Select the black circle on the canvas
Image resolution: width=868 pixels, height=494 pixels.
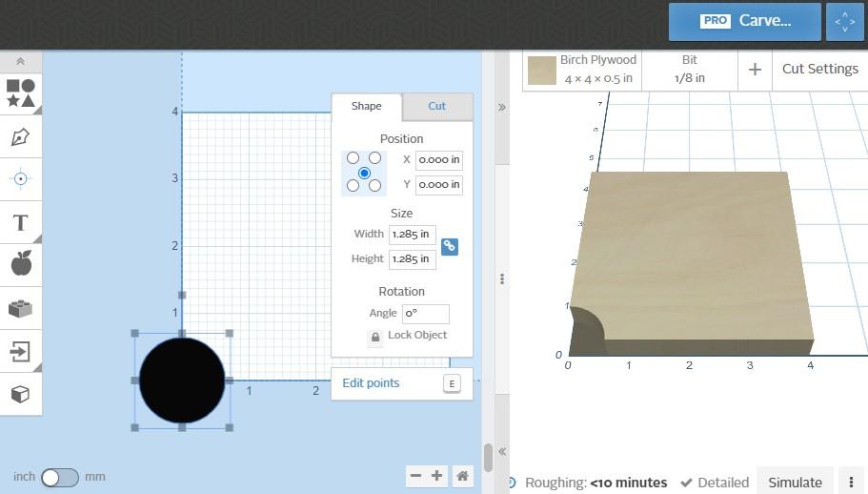pyautogui.click(x=182, y=381)
